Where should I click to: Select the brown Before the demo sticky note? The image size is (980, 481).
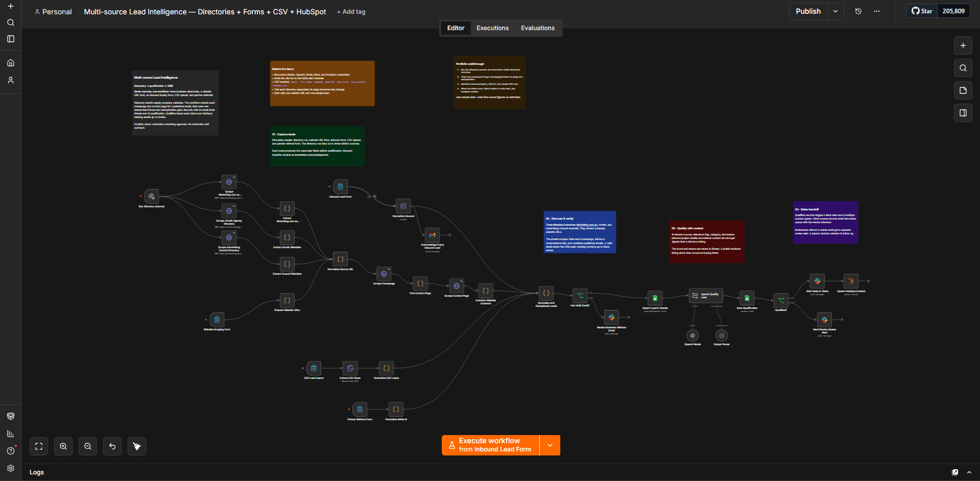(322, 83)
